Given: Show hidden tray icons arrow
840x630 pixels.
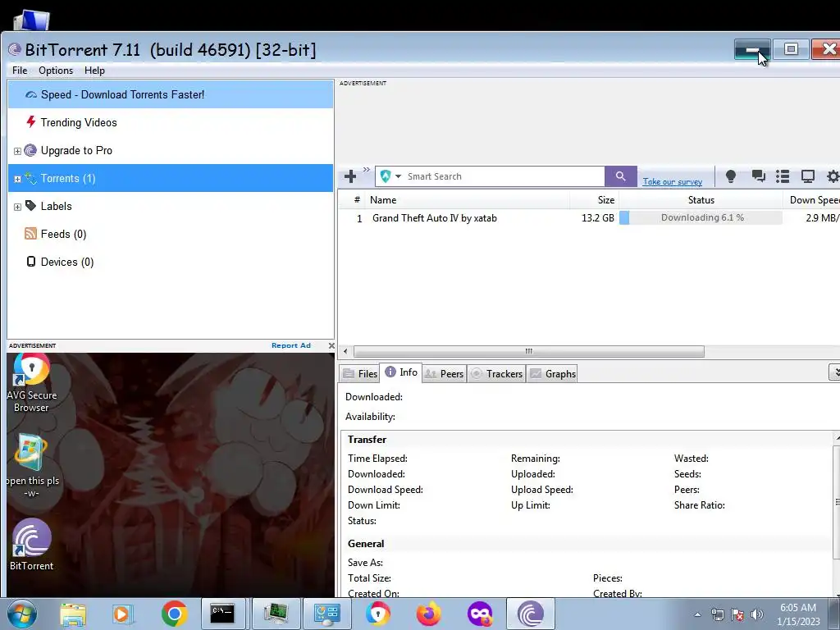Looking at the screenshot, I should [697, 614].
